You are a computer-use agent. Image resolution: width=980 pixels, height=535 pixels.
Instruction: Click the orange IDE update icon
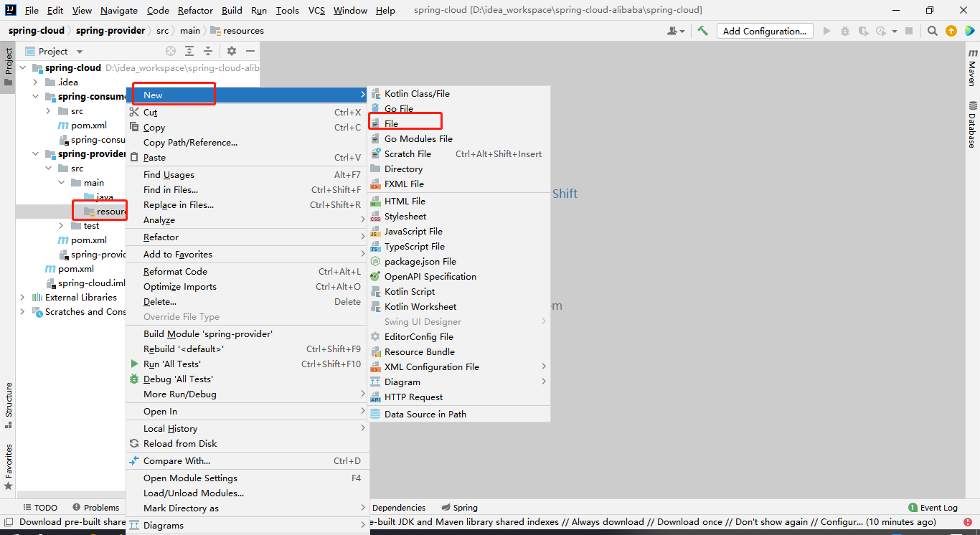tap(951, 31)
